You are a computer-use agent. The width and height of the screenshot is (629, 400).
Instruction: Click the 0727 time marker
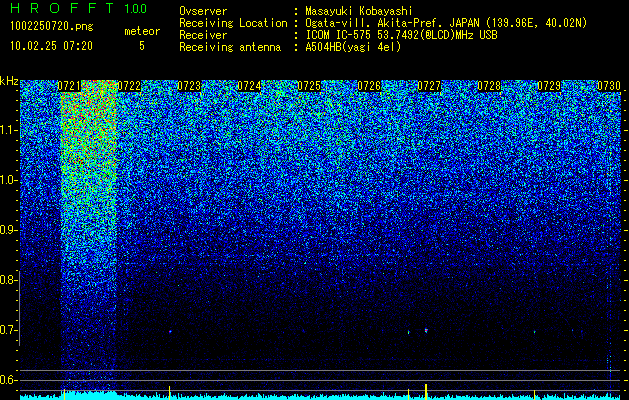429,86
